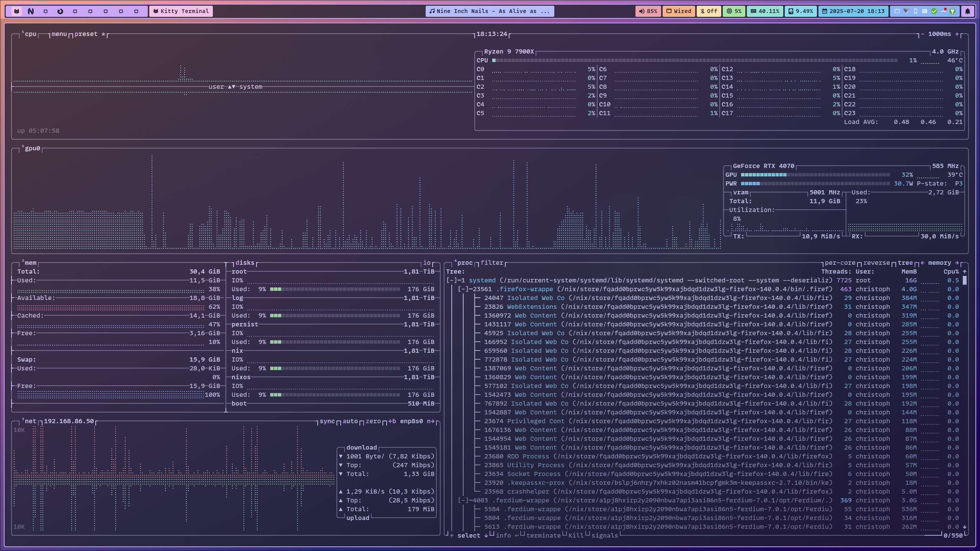Image resolution: width=980 pixels, height=551 pixels.
Task: Collapse the firefox-wrapper tree node 23561
Action: coord(463,289)
